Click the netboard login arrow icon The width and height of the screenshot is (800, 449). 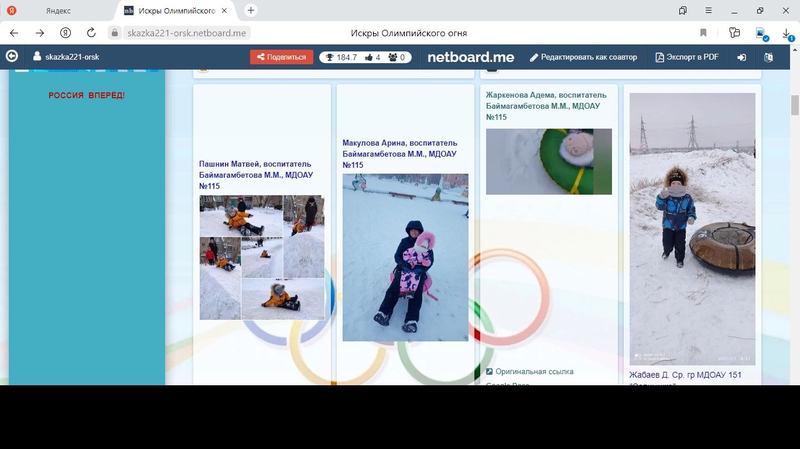(x=742, y=57)
